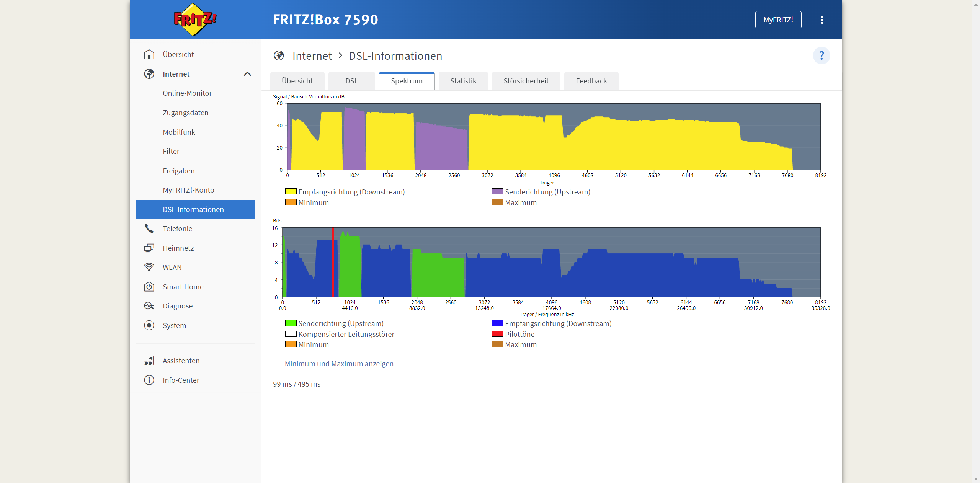This screenshot has height=483, width=980.
Task: Click the Internet breadcrumb link
Action: point(312,56)
